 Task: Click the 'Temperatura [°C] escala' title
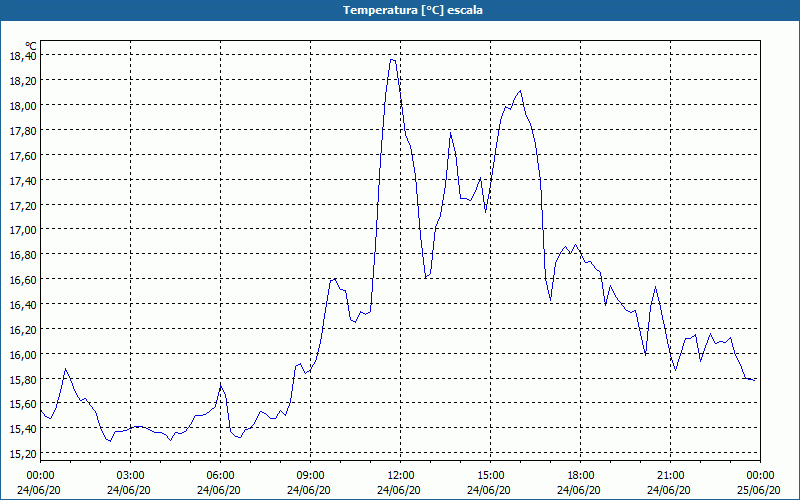coord(412,10)
